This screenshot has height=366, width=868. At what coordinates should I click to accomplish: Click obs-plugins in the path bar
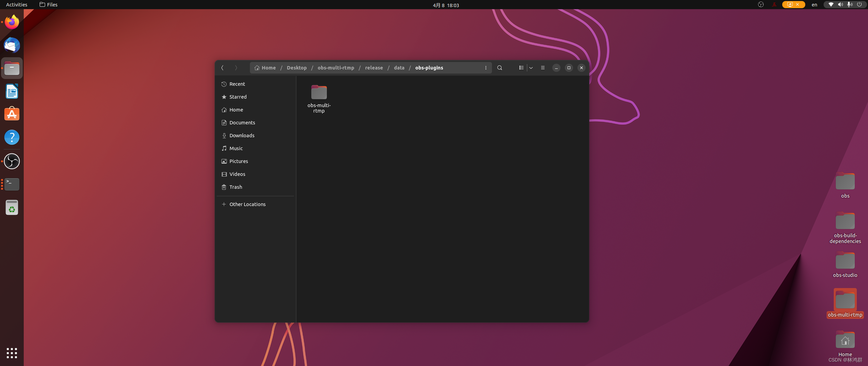tap(429, 68)
